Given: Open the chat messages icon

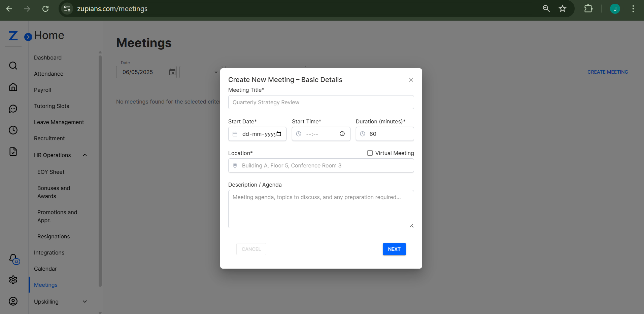Looking at the screenshot, I should pyautogui.click(x=13, y=108).
